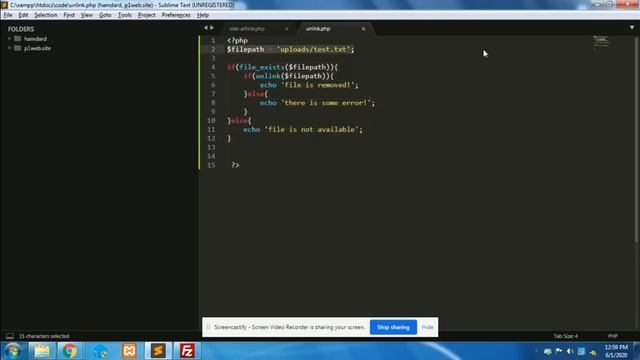640x360 pixels.
Task: Click unlink function on line 5
Action: pyautogui.click(x=268, y=76)
